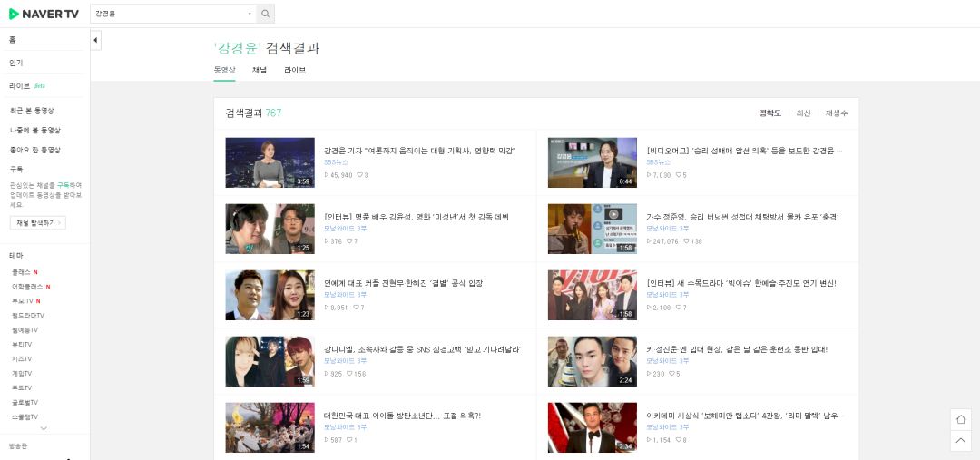The height and width of the screenshot is (460, 980).
Task: Click the NAVER TV logo
Action: tap(44, 14)
